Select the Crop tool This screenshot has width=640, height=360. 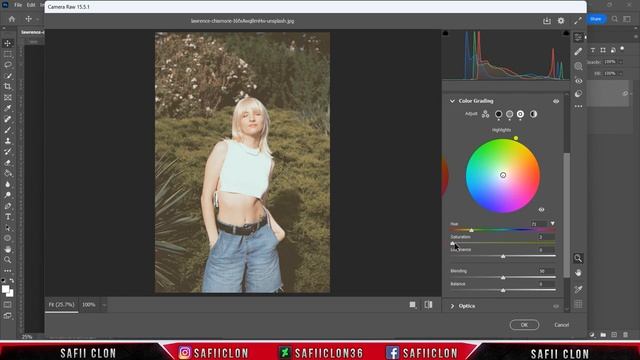pyautogui.click(x=7, y=87)
